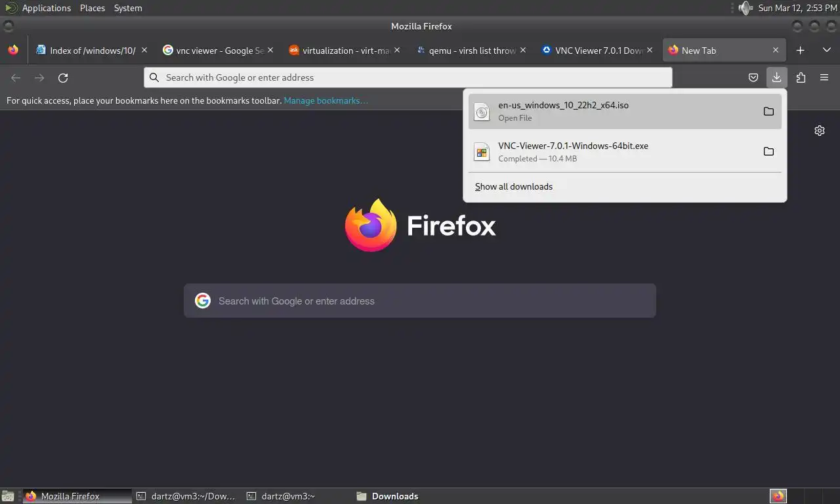
Task: Toggle the Downloads toolbar button
Action: click(776, 77)
